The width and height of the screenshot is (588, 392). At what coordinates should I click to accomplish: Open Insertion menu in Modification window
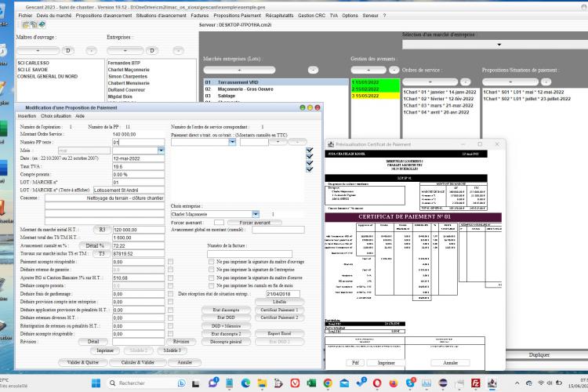point(27,116)
